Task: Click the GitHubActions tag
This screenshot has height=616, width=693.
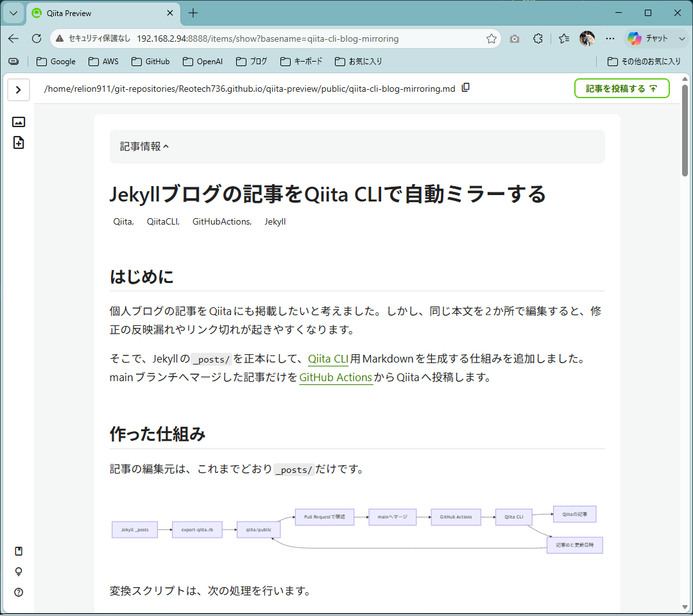Action: tap(222, 222)
